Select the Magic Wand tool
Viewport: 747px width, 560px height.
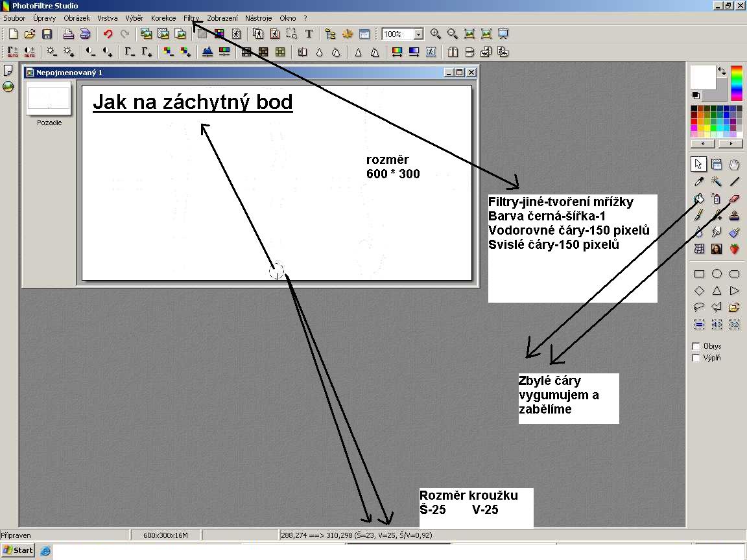point(717,181)
